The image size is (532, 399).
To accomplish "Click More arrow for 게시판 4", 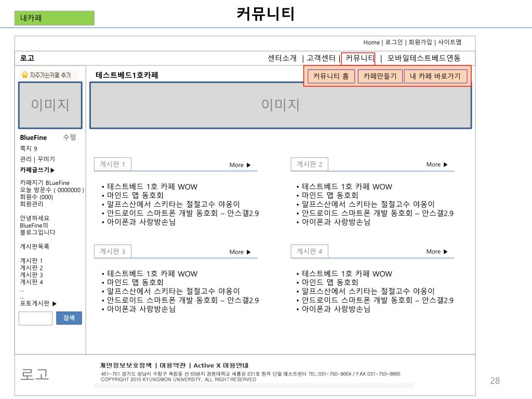I will 445,252.
